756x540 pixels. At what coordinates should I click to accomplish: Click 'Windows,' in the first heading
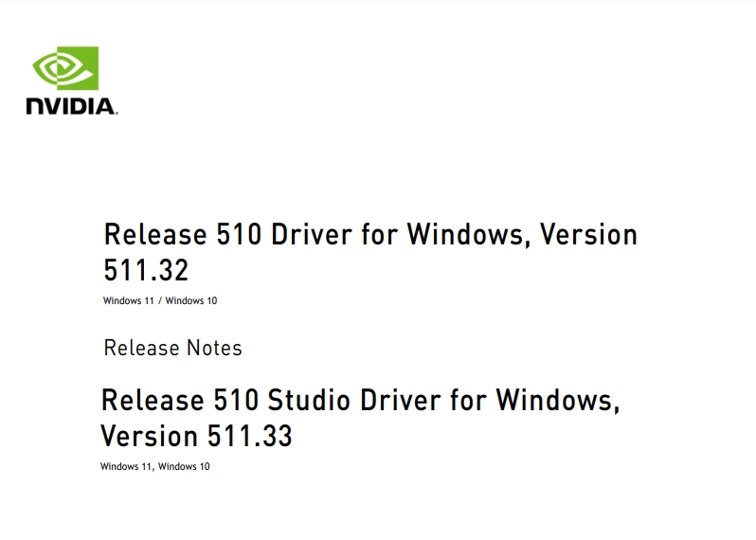(469, 234)
